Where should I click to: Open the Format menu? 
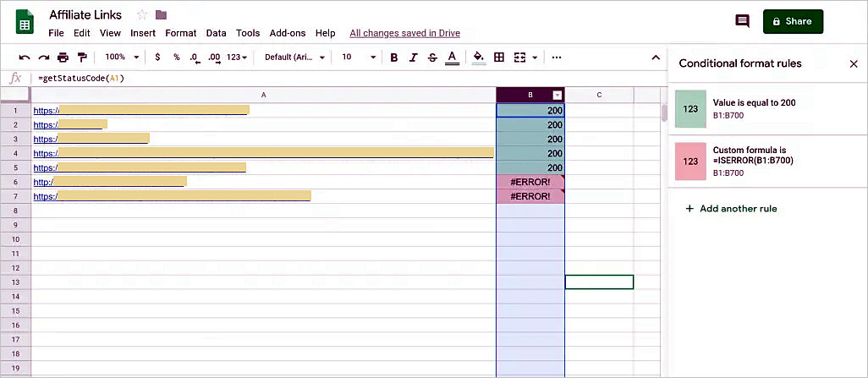coord(180,33)
